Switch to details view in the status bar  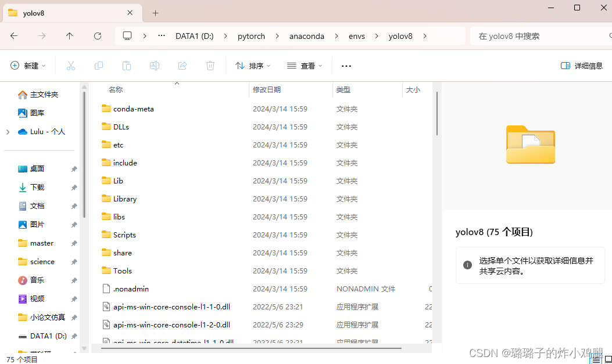tap(595, 358)
